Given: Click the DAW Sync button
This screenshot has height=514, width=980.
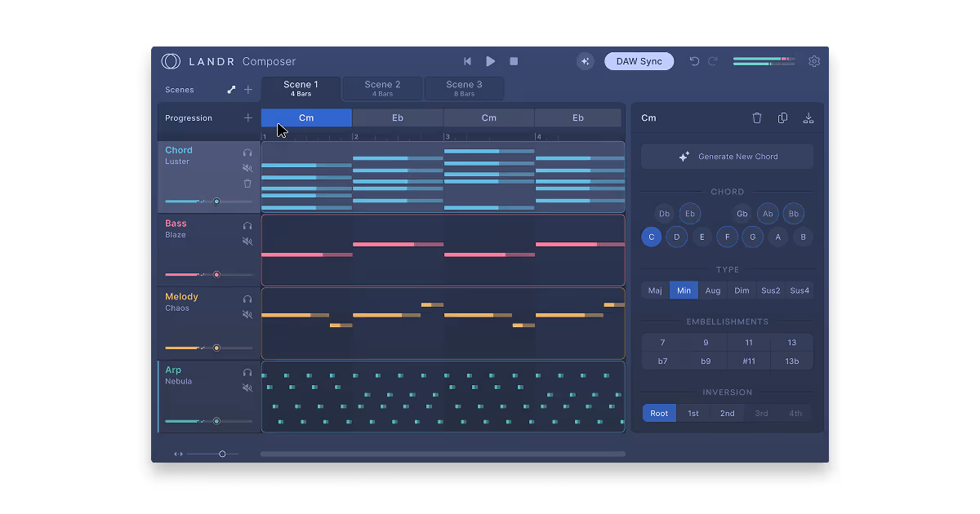Looking at the screenshot, I should pos(639,61).
